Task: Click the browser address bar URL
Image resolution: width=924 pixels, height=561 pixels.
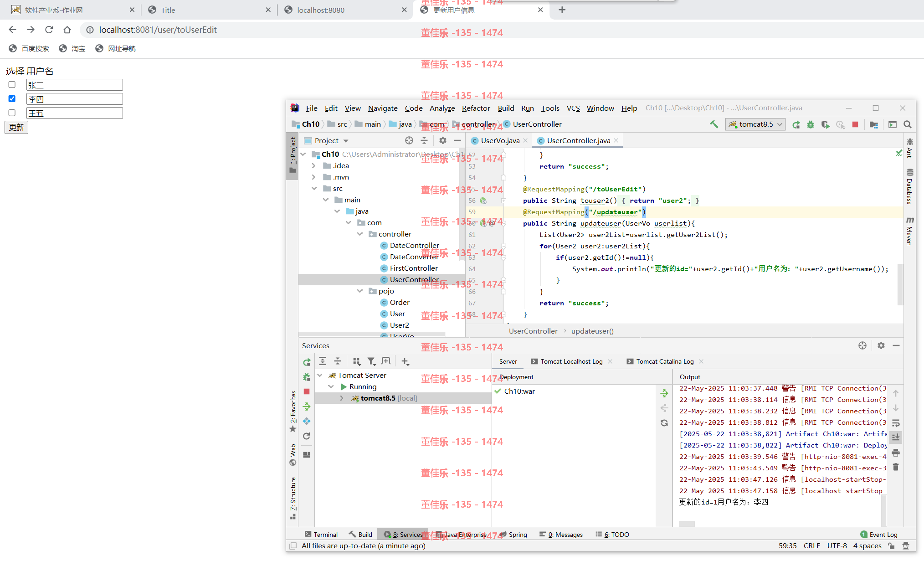Action: coord(158,30)
